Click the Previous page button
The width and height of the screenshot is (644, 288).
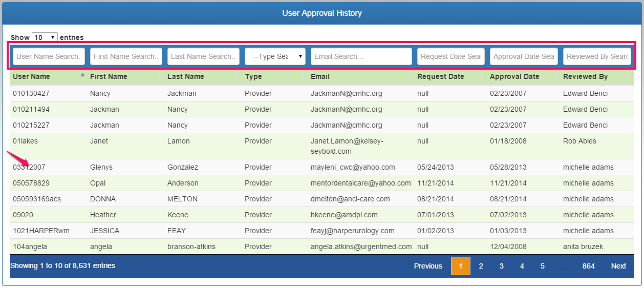(x=428, y=266)
